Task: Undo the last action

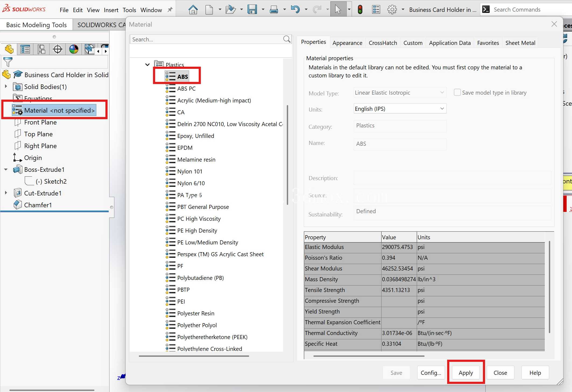Action: coord(295,10)
